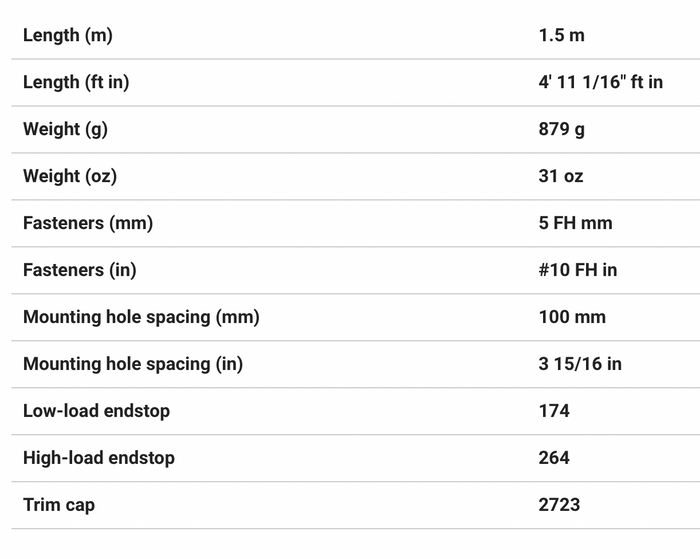Open Low-load endstop part 174

tap(554, 411)
